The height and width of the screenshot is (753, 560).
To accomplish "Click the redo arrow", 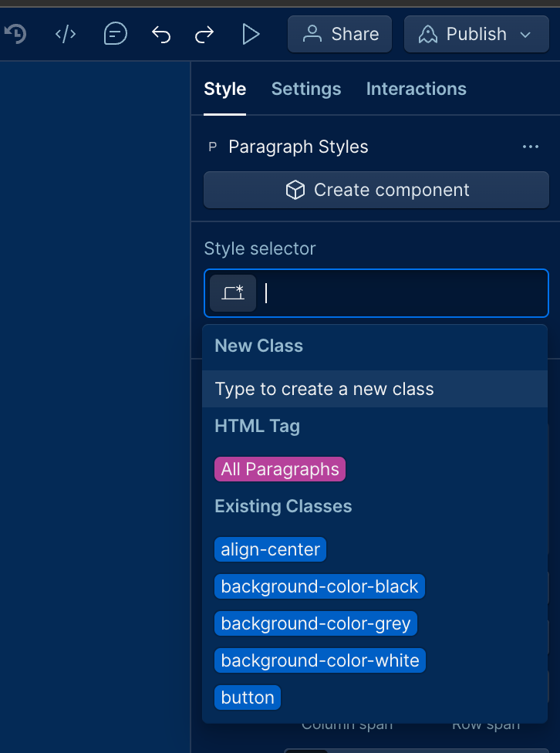I will coord(204,35).
